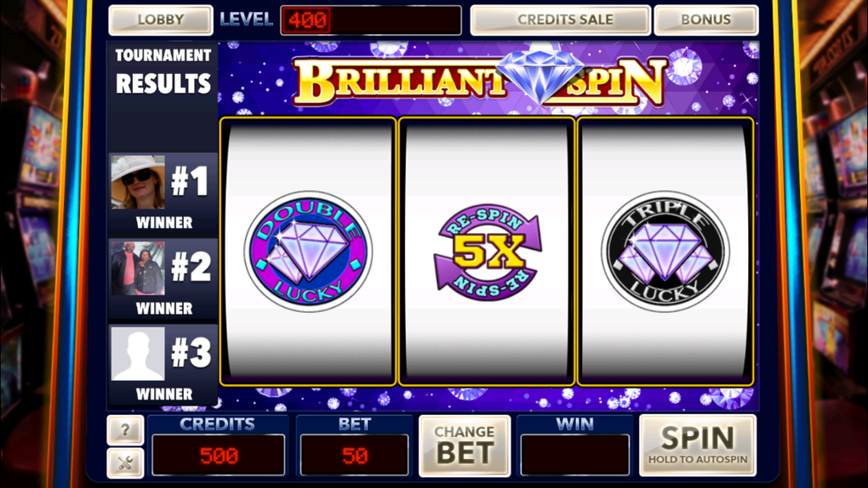The width and height of the screenshot is (868, 488).
Task: Click the 5X Re-Spin symbol
Action: (487, 253)
